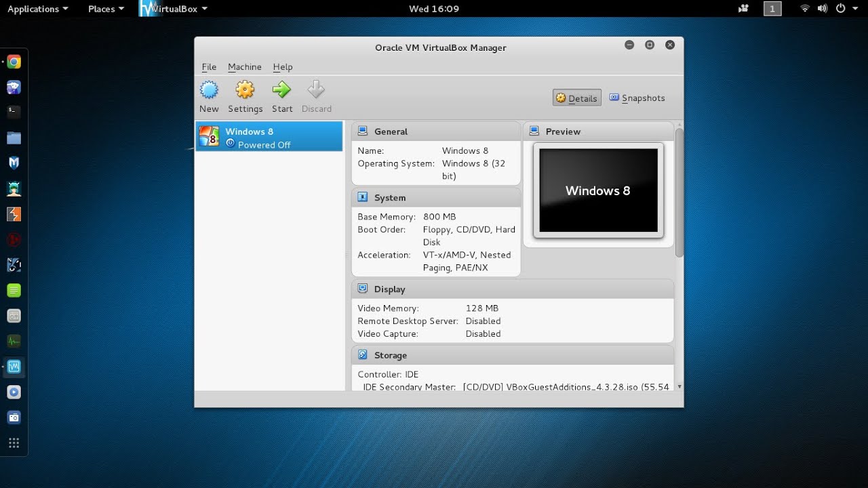The image size is (868, 488).
Task: Open the File menu
Action: coord(209,67)
